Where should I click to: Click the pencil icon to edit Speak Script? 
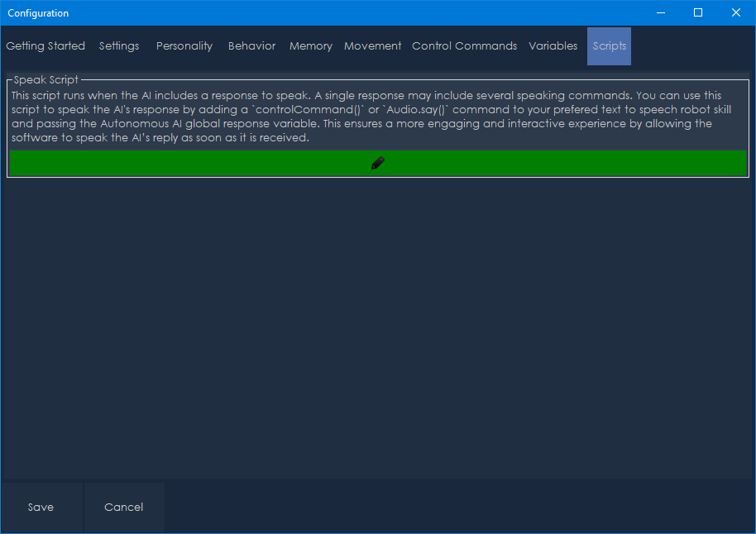(378, 163)
